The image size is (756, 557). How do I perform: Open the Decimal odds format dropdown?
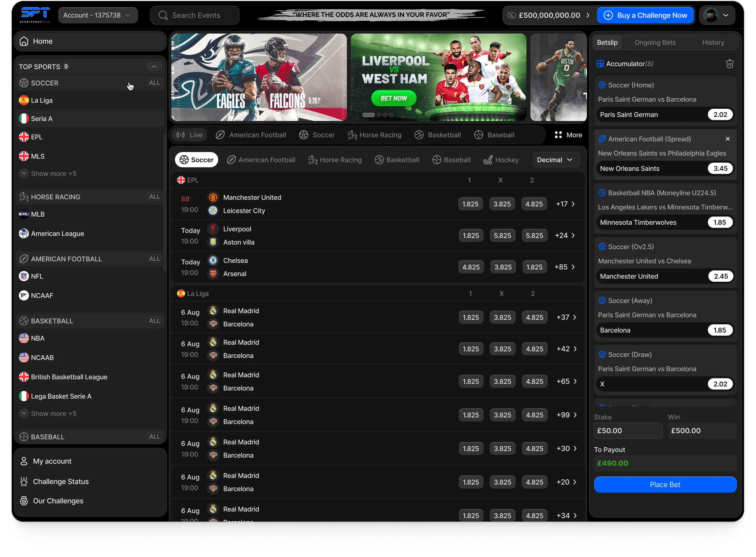556,160
